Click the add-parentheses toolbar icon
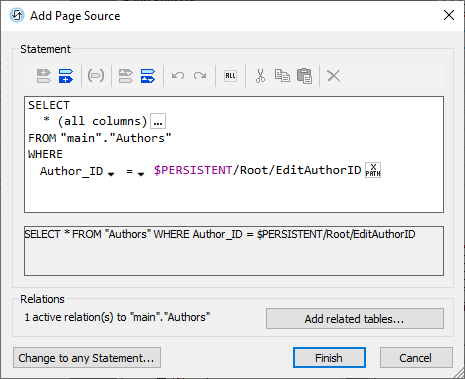Image resolution: width=465 pixels, height=379 pixels. click(x=96, y=76)
